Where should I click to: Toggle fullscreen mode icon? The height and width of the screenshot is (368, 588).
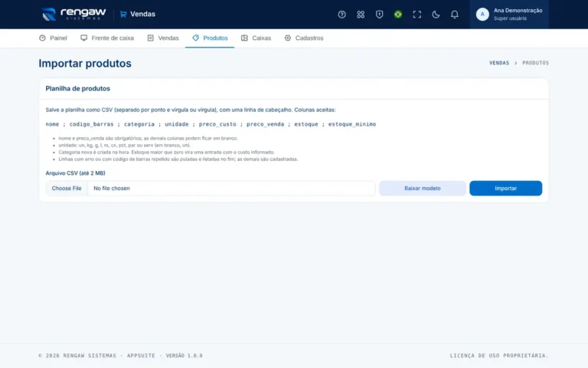point(416,15)
